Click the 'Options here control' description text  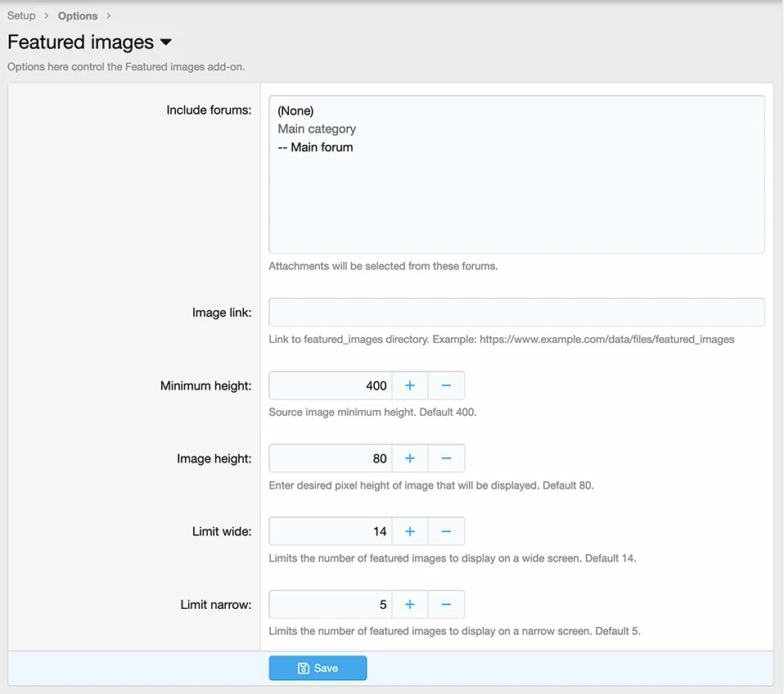[x=126, y=66]
